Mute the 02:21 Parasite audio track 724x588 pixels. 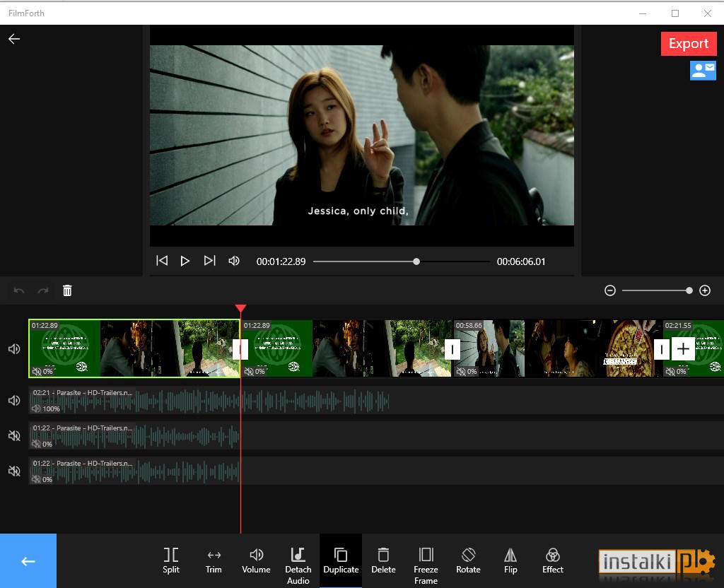(x=14, y=400)
